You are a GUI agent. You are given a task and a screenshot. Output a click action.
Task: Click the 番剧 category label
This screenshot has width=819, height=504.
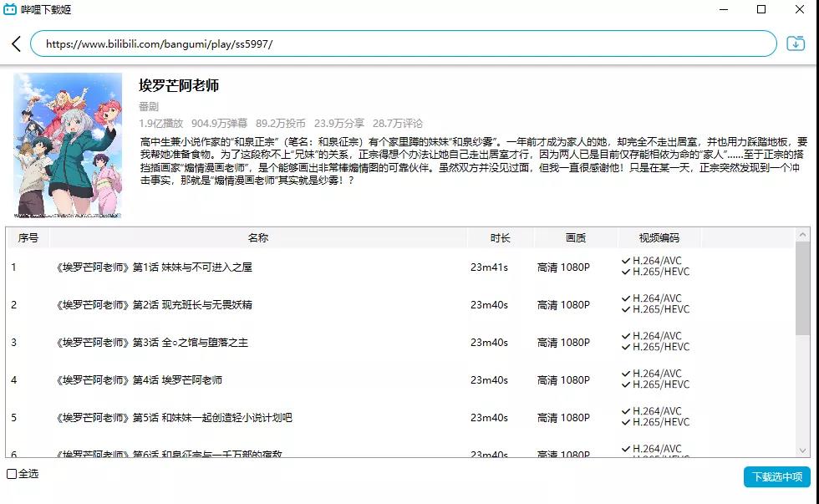coord(149,106)
